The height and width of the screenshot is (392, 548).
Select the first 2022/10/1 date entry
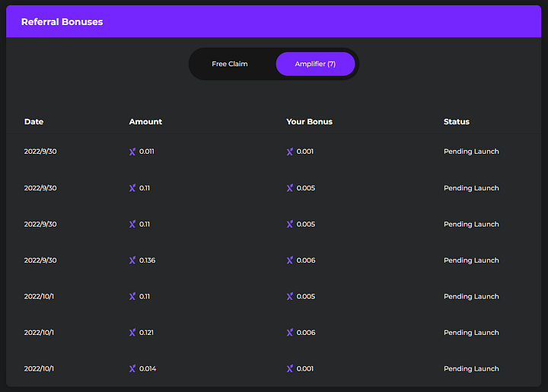(39, 297)
